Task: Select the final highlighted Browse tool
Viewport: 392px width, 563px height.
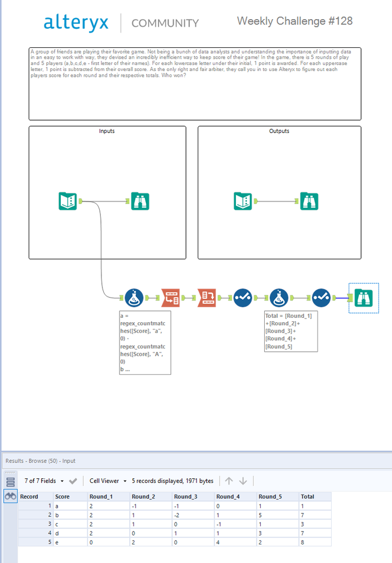Action: click(x=364, y=298)
